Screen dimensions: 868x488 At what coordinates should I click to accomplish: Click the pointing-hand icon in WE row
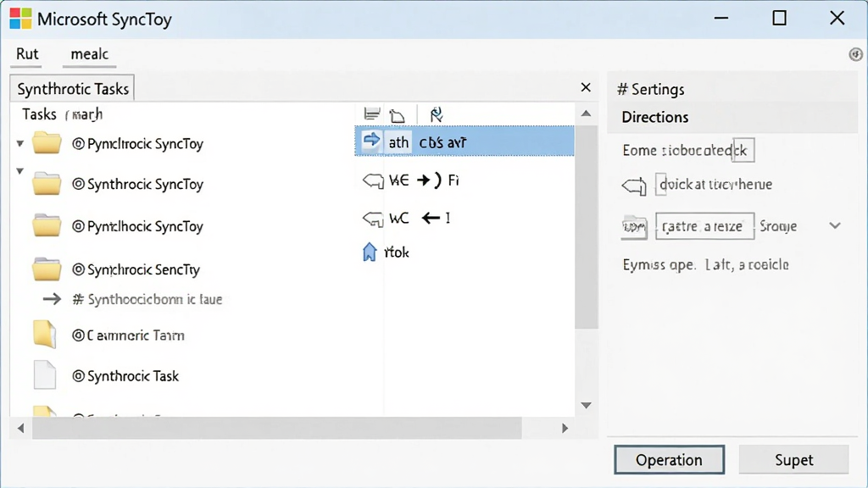click(373, 180)
